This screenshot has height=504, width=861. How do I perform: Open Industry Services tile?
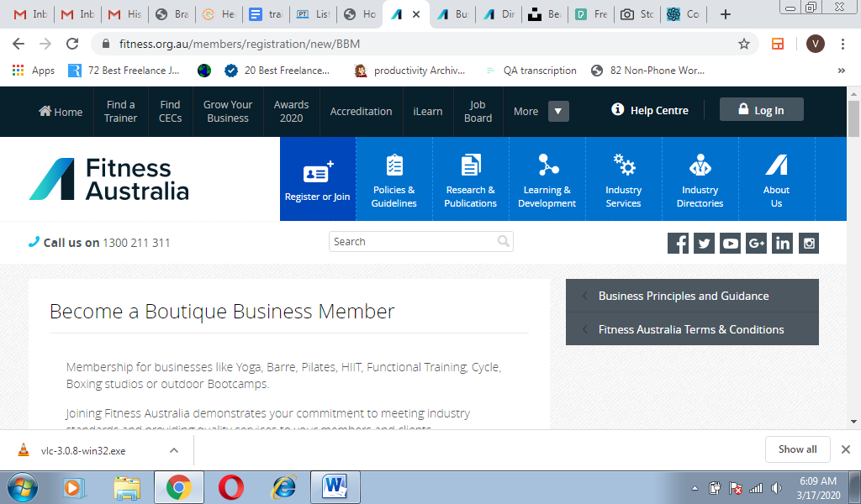click(623, 179)
